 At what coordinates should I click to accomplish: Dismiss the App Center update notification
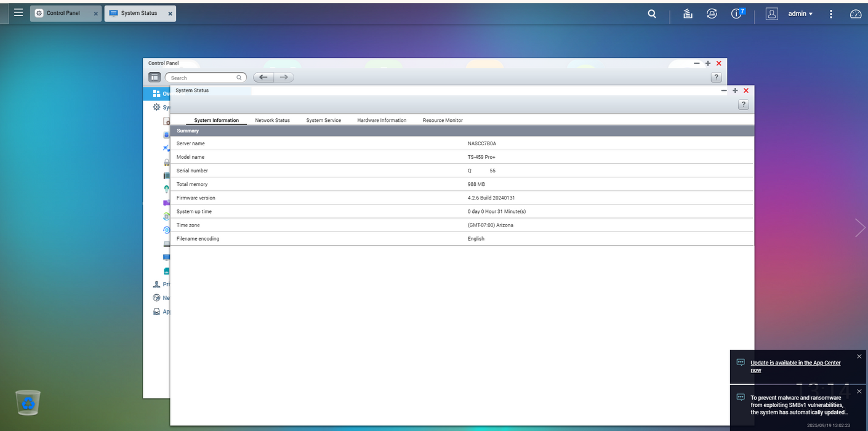(859, 356)
